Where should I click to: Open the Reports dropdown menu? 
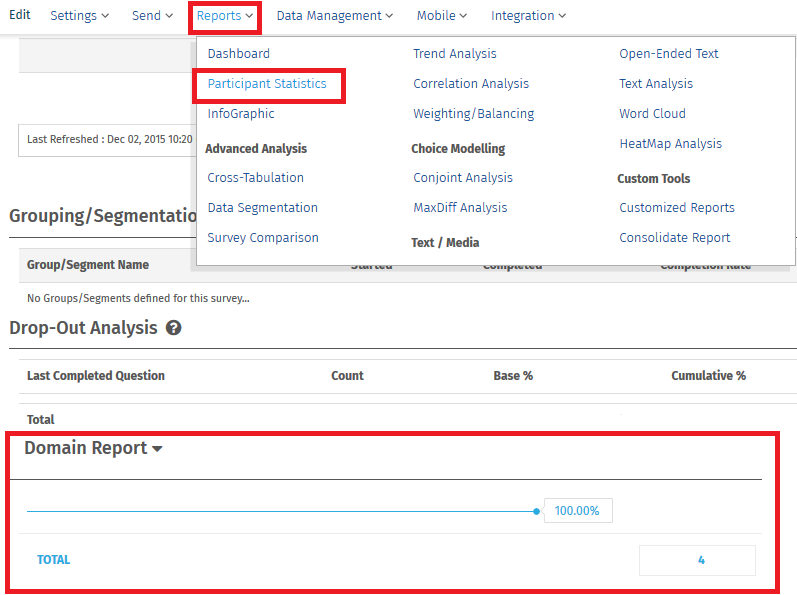point(225,16)
